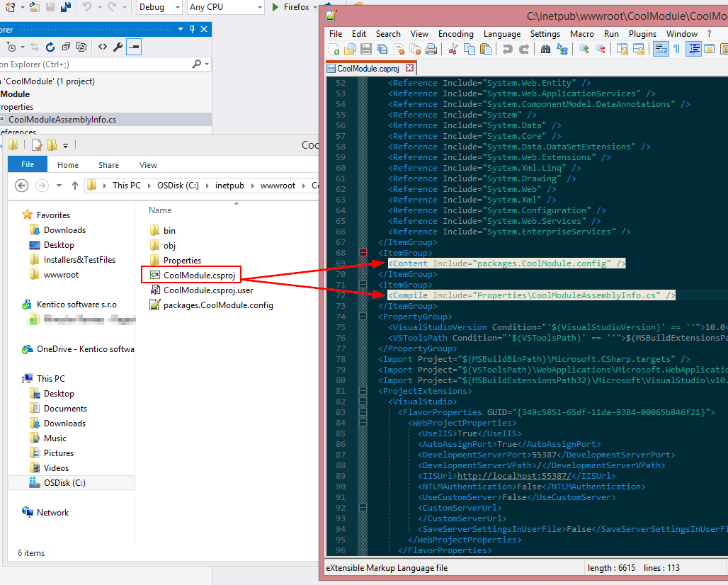728x585 pixels.
Task: Open Notepad++ Encoding menu
Action: click(455, 34)
